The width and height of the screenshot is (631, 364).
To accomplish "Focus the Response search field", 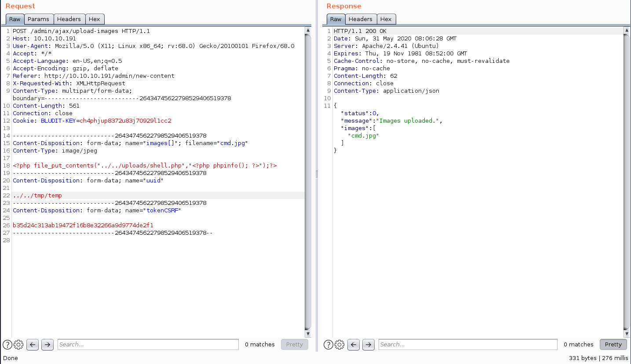I will coord(468,345).
